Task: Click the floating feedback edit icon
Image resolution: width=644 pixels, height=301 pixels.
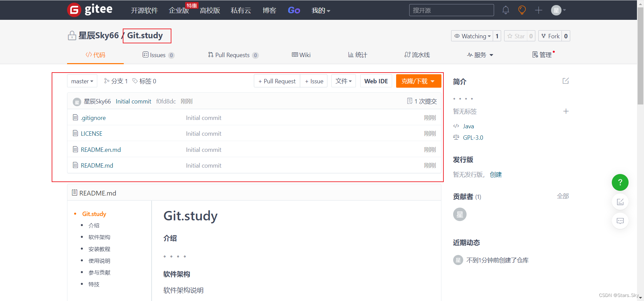Action: pyautogui.click(x=620, y=202)
